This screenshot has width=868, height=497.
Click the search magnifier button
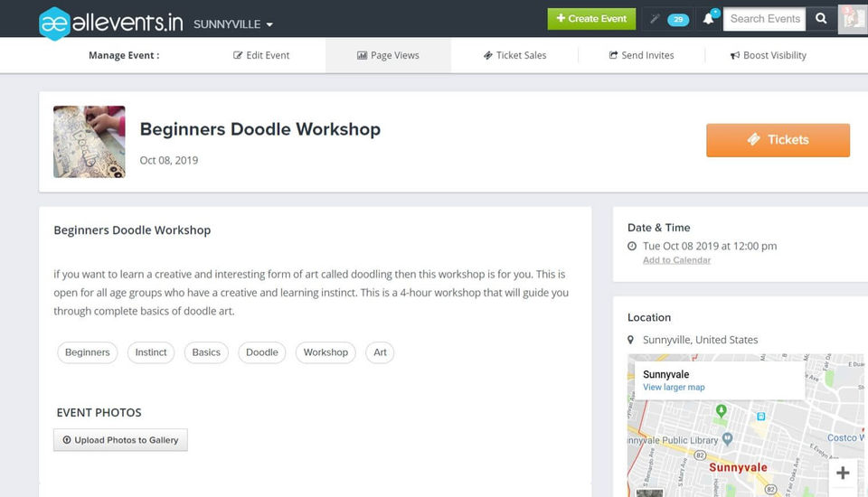(x=821, y=19)
